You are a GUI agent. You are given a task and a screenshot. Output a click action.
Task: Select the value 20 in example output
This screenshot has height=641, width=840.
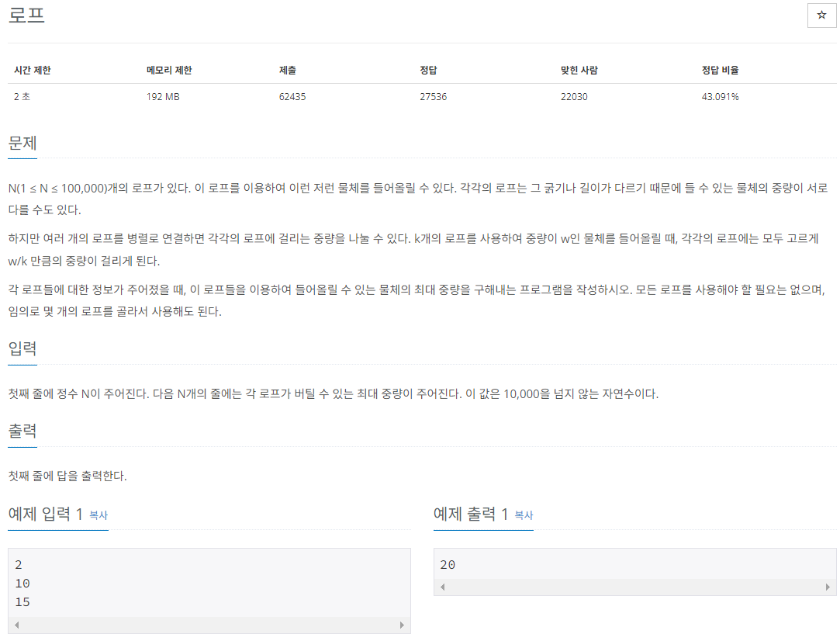[x=448, y=564]
